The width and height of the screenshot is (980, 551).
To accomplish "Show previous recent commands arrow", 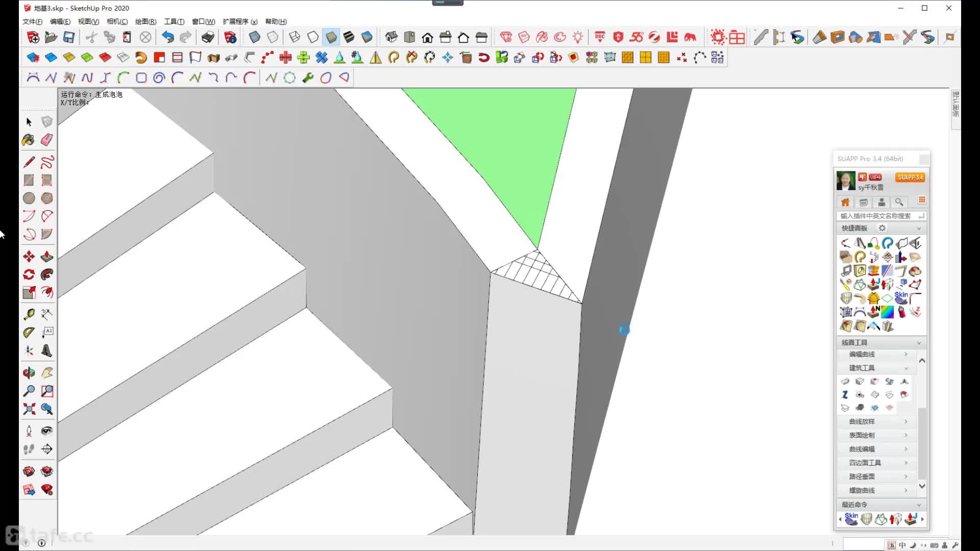I will point(840,519).
